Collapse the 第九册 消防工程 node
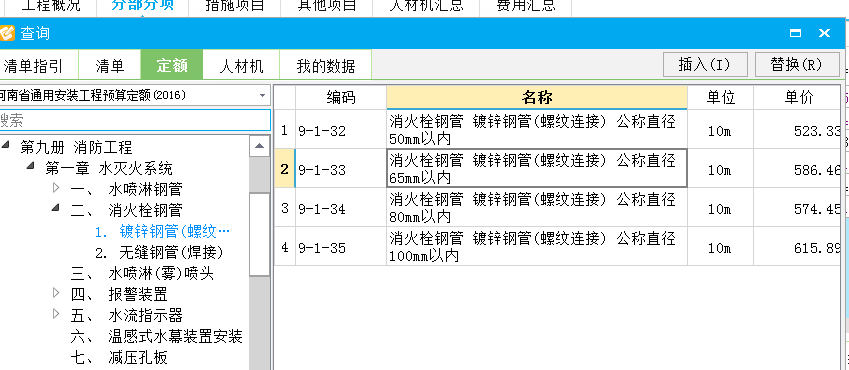The width and height of the screenshot is (849, 370). click(x=5, y=145)
